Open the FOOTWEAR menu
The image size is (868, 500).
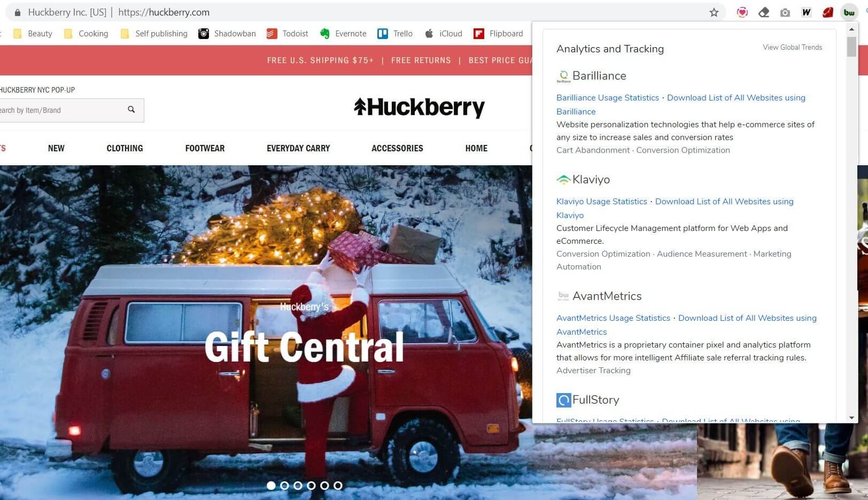205,148
